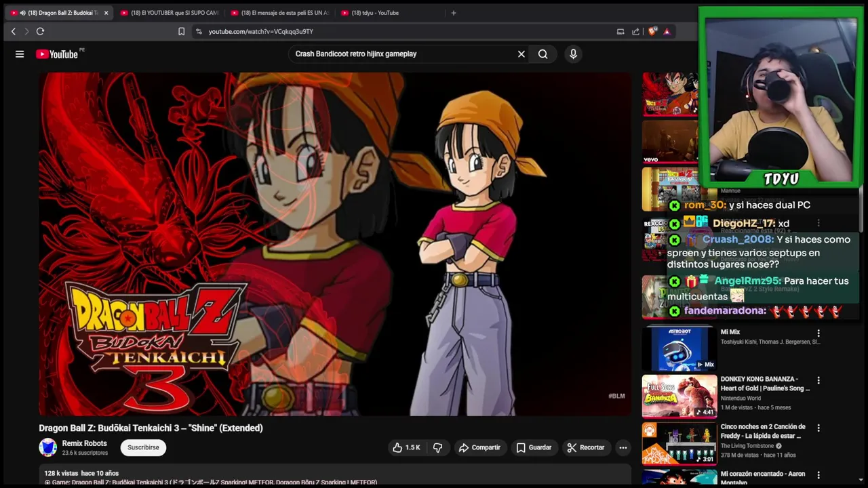
Task: Click Remix Robots channel avatar
Action: [x=48, y=447]
